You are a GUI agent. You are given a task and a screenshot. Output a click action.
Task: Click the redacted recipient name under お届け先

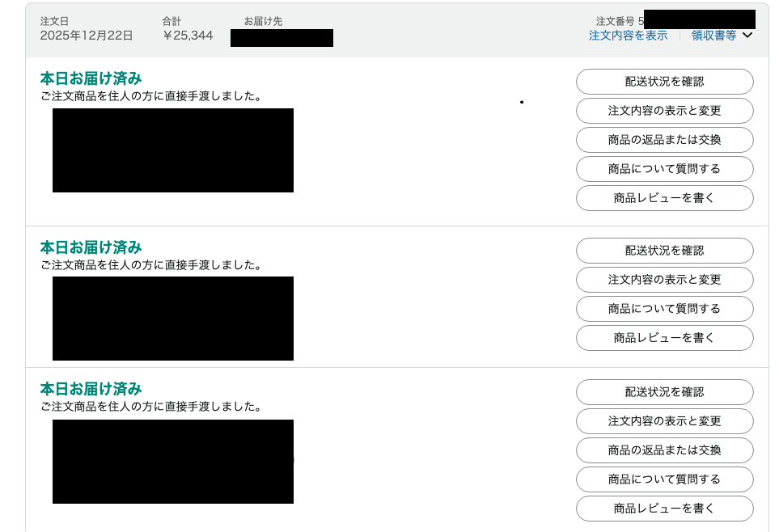click(x=282, y=38)
